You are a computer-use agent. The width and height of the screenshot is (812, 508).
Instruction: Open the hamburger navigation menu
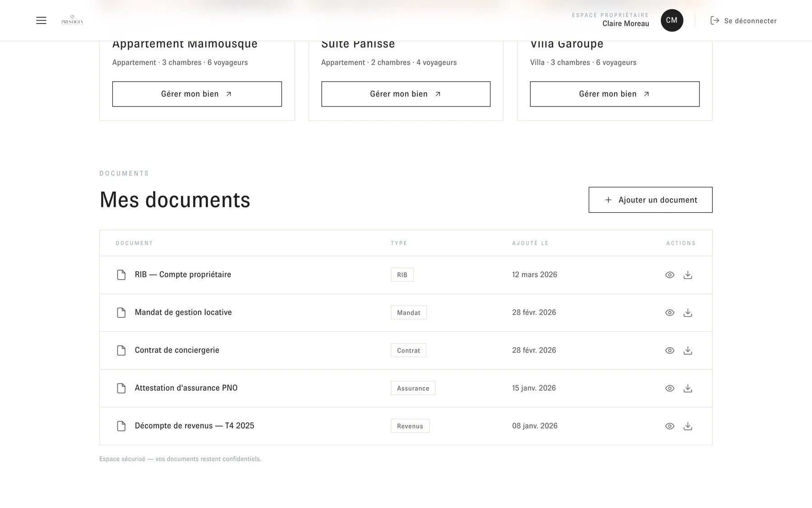[x=41, y=20]
